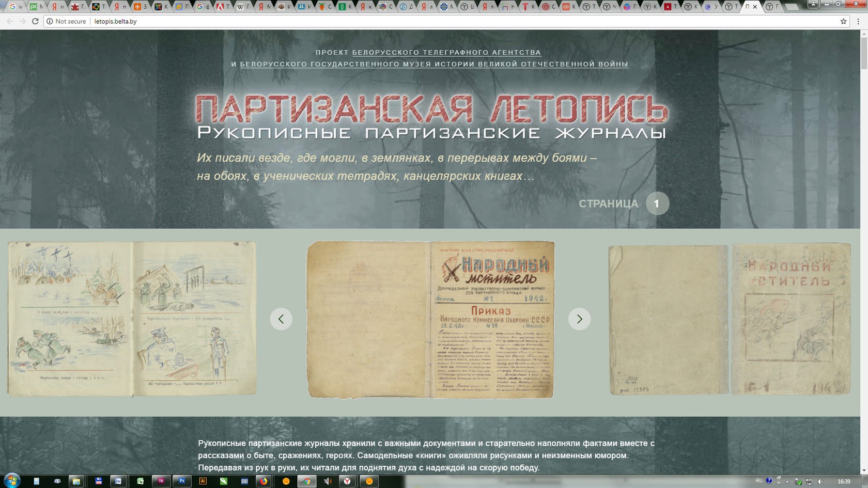Open the clock showing 16:39
This screenshot has width=868, height=488.
coord(844,481)
